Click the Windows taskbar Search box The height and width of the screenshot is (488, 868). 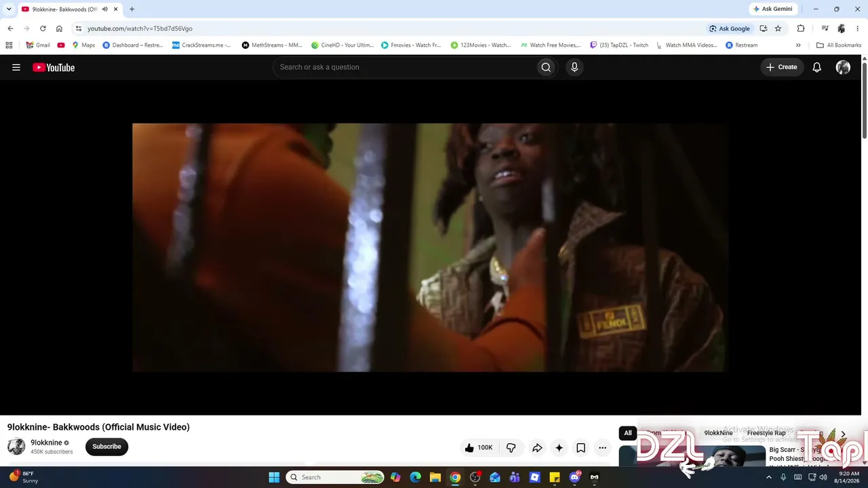pyautogui.click(x=335, y=477)
